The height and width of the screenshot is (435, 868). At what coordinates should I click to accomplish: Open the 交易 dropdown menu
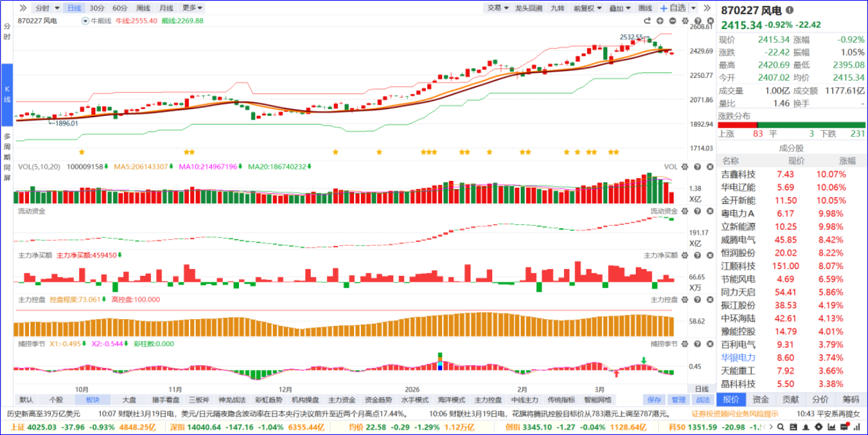497,8
